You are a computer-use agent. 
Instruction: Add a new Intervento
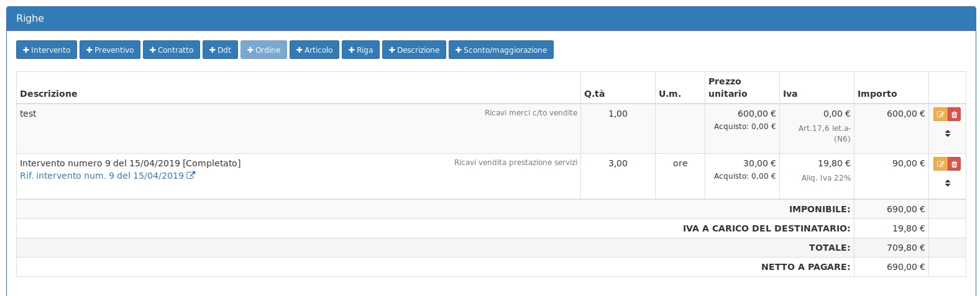click(x=47, y=50)
